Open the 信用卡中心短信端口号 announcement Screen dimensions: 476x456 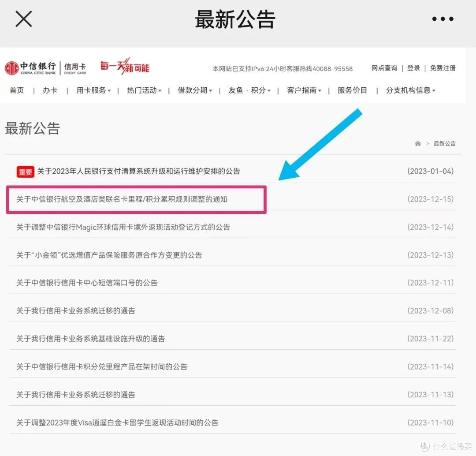[x=87, y=283]
